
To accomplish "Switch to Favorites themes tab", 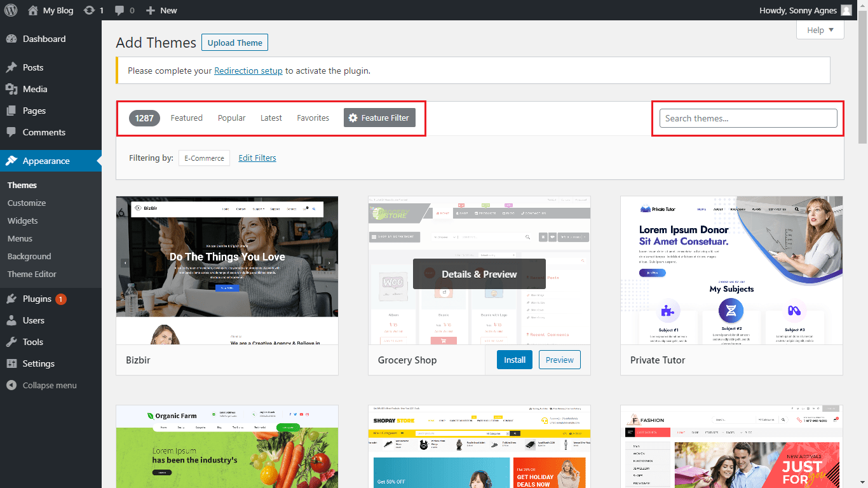I will pyautogui.click(x=313, y=118).
